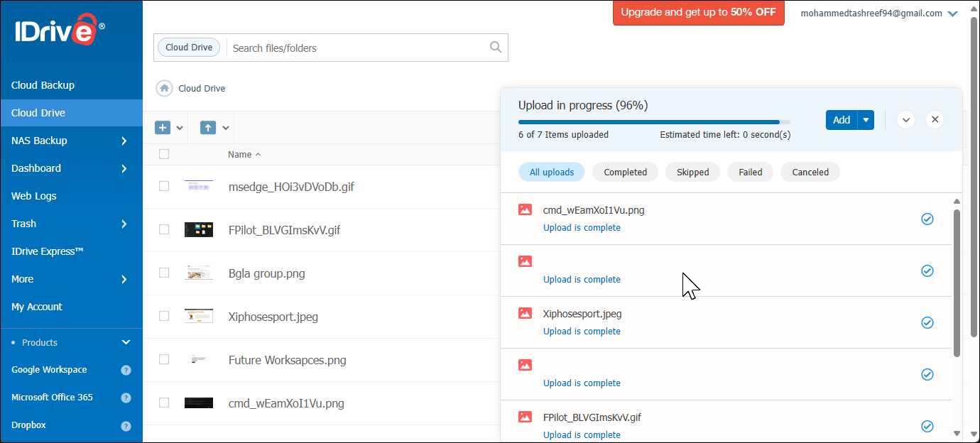Open thumbnail of Future Worksapces.png
Image resolution: width=980 pixels, height=443 pixels.
(199, 359)
